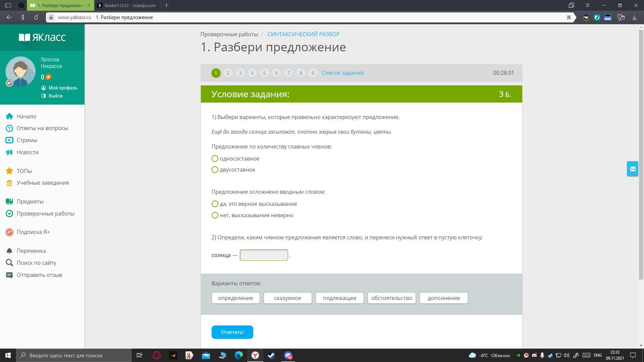Open the Список заданий task list

[x=342, y=73]
